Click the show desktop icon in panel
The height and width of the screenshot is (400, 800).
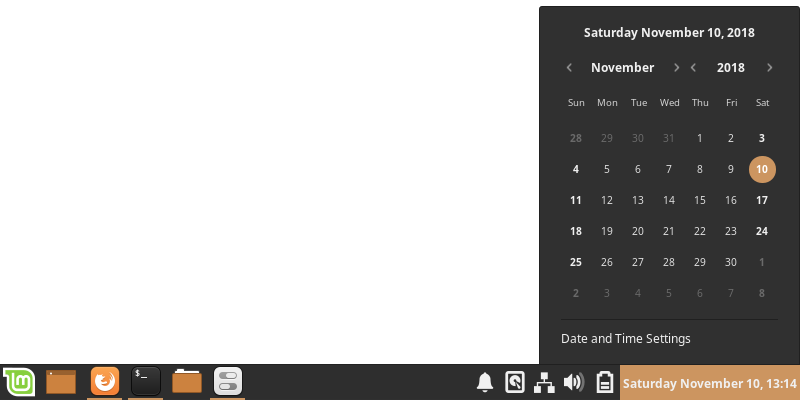point(61,382)
